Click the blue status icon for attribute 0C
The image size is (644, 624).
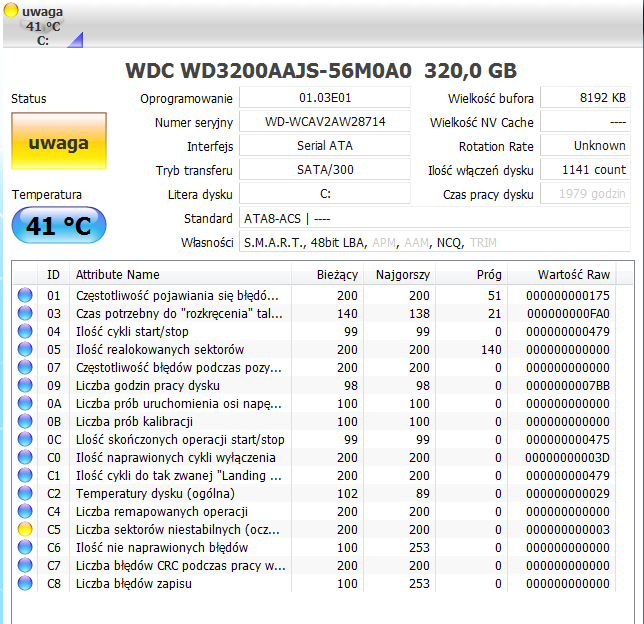(25, 440)
